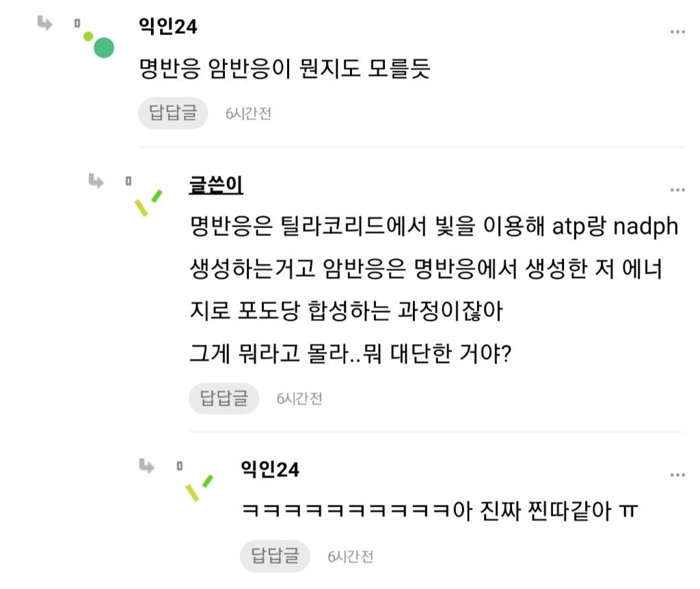Open the 글쓴이 profile avatar
Viewport: 700px width, 589px height.
pyautogui.click(x=148, y=202)
